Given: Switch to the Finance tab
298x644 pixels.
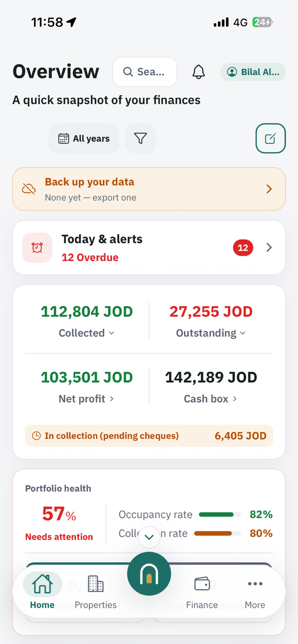Looking at the screenshot, I should pyautogui.click(x=202, y=591).
